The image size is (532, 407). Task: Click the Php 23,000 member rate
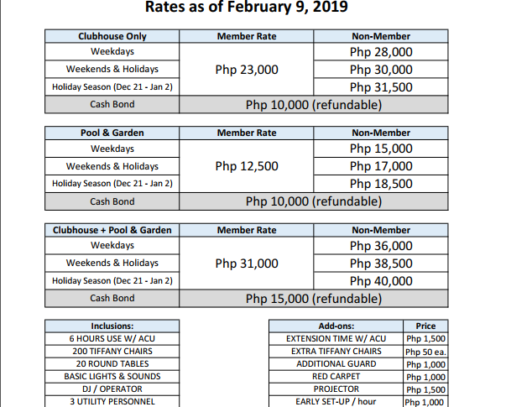[247, 70]
